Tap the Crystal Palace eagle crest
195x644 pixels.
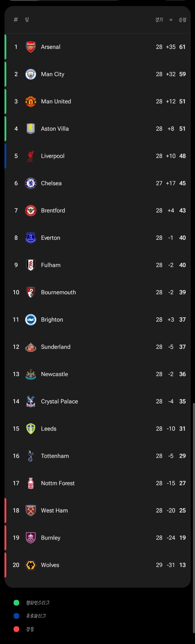coord(31,402)
